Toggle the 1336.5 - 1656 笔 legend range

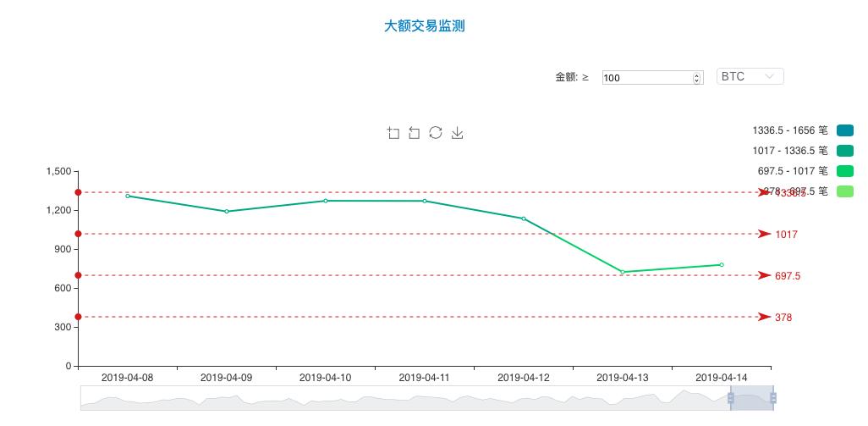[x=844, y=130]
